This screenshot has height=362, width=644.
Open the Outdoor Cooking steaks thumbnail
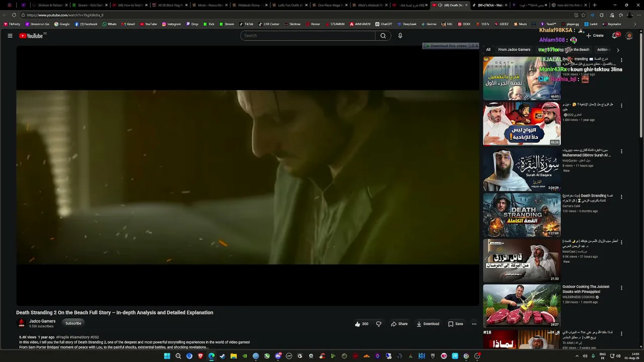522,306
